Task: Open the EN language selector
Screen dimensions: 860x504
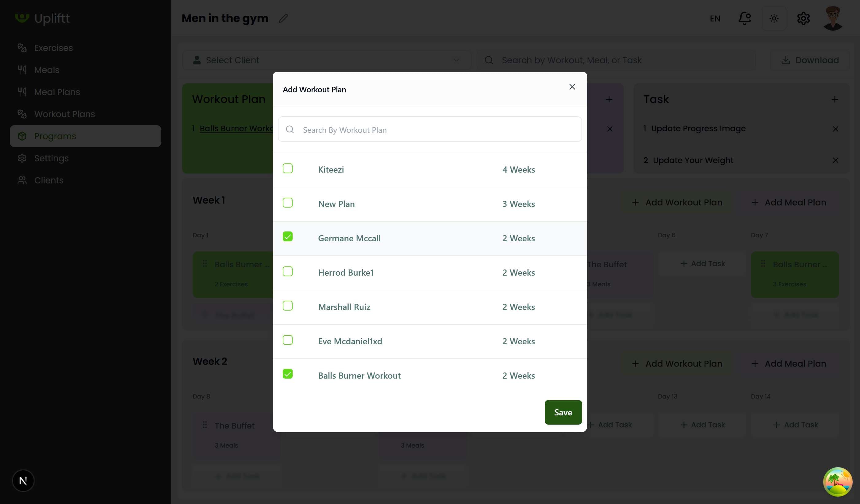Action: click(x=715, y=18)
